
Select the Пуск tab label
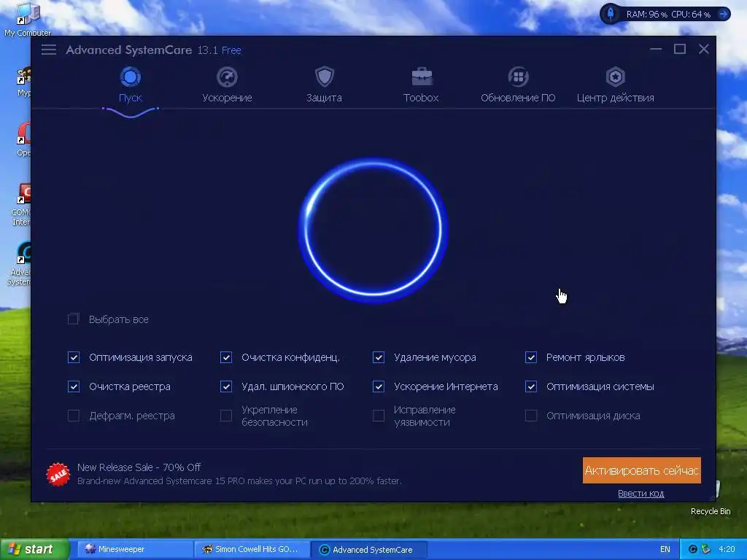(130, 98)
